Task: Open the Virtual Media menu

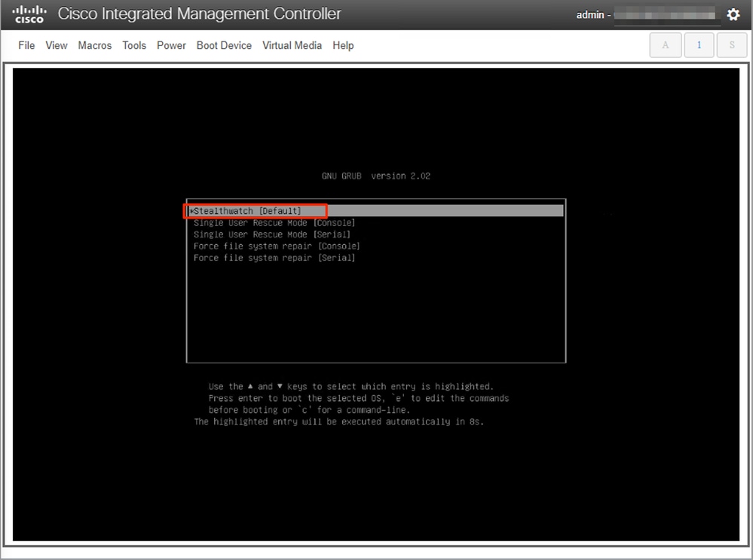Action: [x=292, y=45]
